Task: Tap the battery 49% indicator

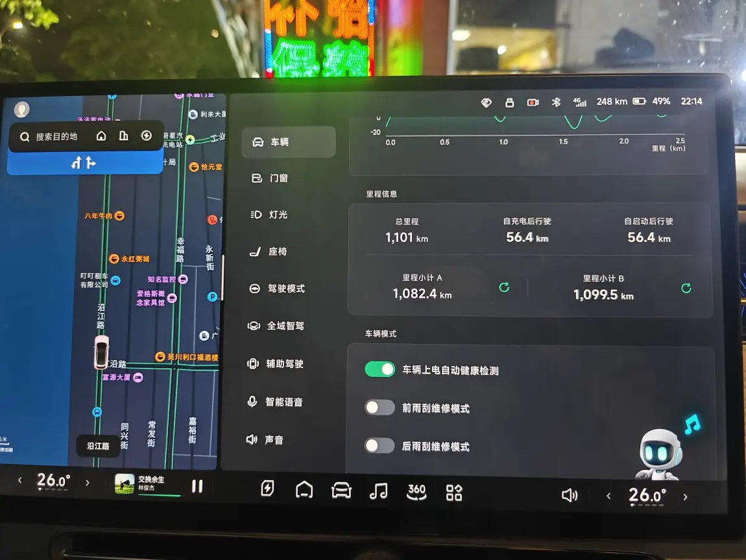Action: [x=651, y=101]
